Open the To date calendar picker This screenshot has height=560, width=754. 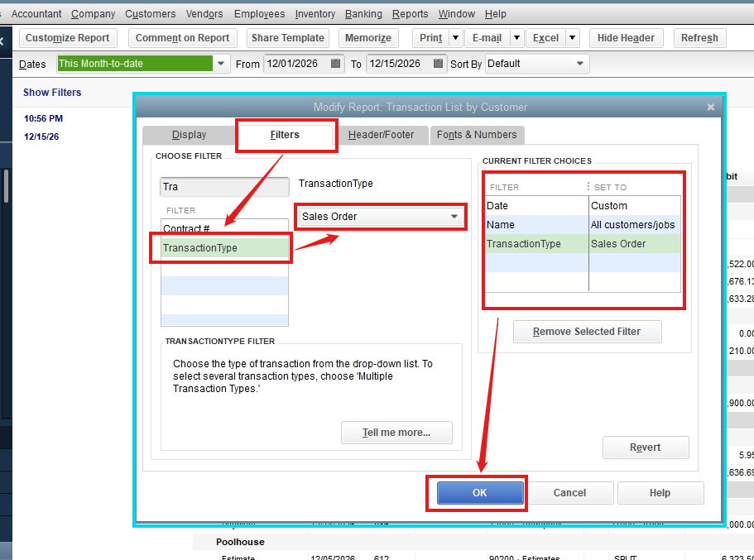(x=438, y=64)
